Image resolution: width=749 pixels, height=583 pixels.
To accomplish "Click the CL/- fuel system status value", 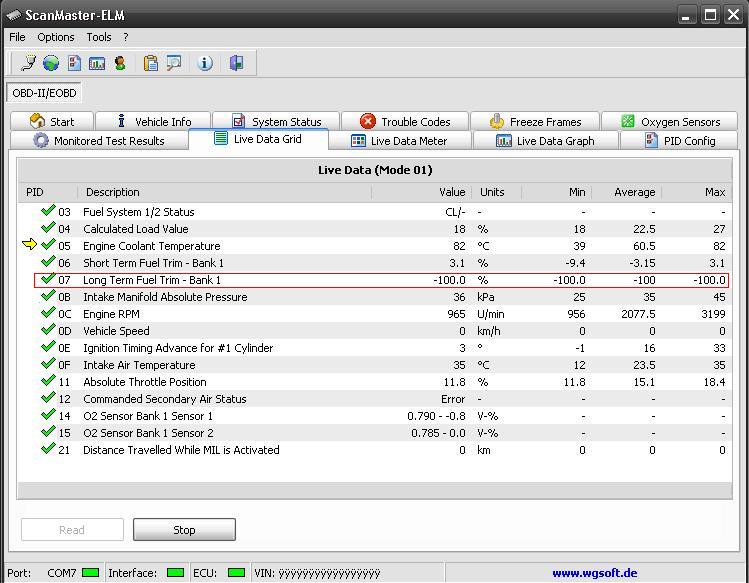I will 455,212.
